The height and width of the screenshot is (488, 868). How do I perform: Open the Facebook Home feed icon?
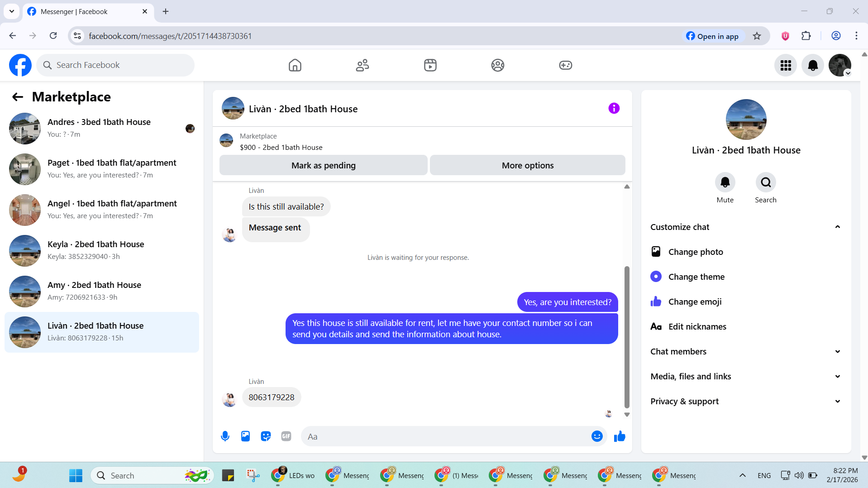point(295,65)
